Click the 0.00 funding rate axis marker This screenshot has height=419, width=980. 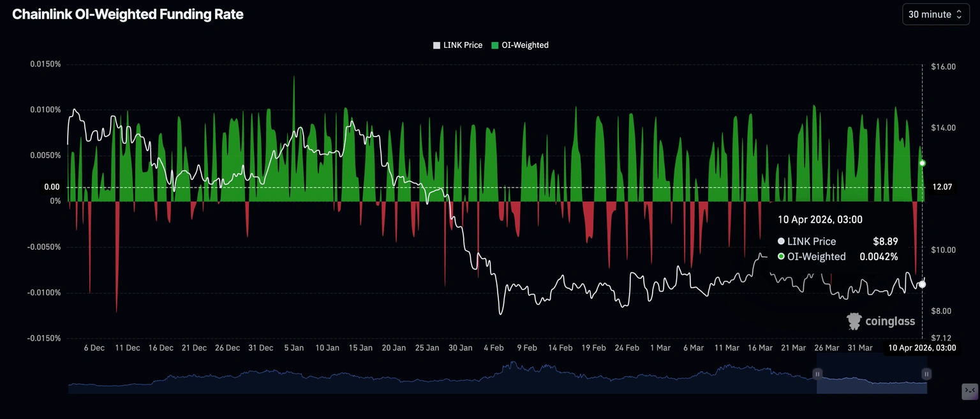[52, 187]
